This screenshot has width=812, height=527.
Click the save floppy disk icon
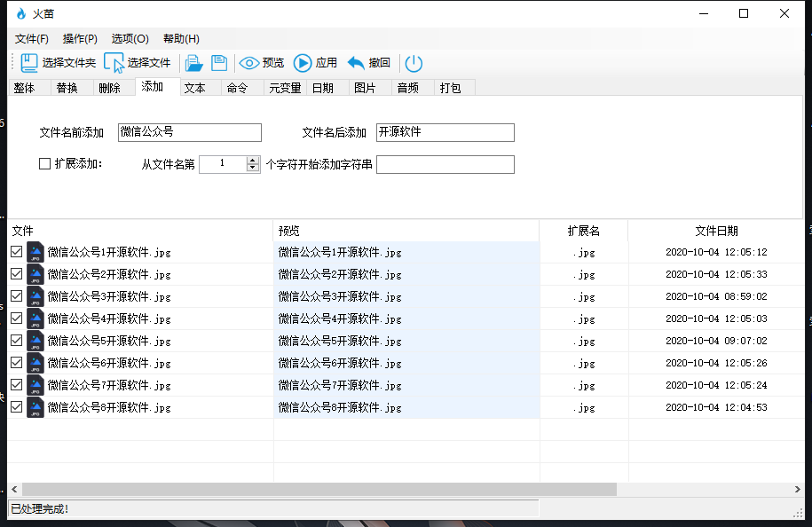[x=219, y=63]
